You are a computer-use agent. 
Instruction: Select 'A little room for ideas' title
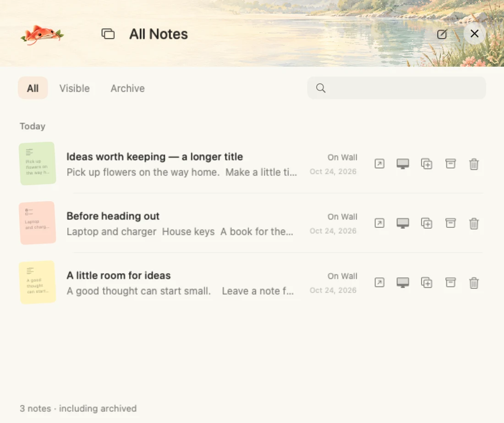tap(119, 275)
